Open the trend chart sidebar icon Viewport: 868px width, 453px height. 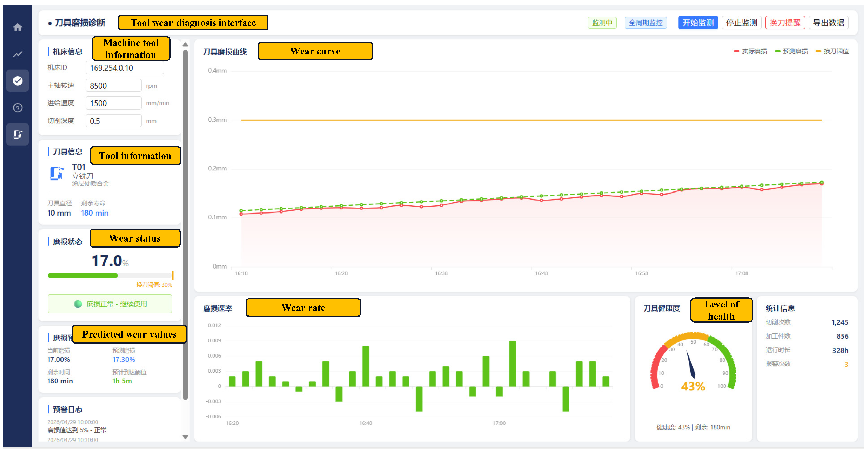point(18,54)
